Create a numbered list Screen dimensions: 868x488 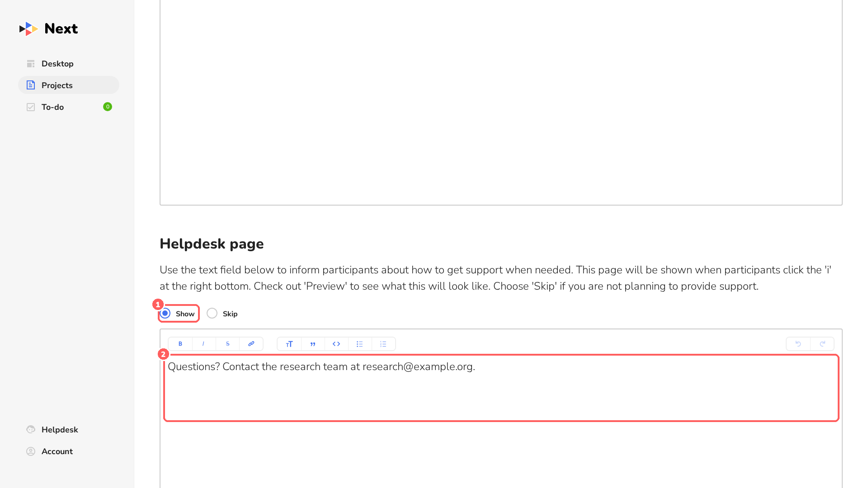[x=383, y=344]
